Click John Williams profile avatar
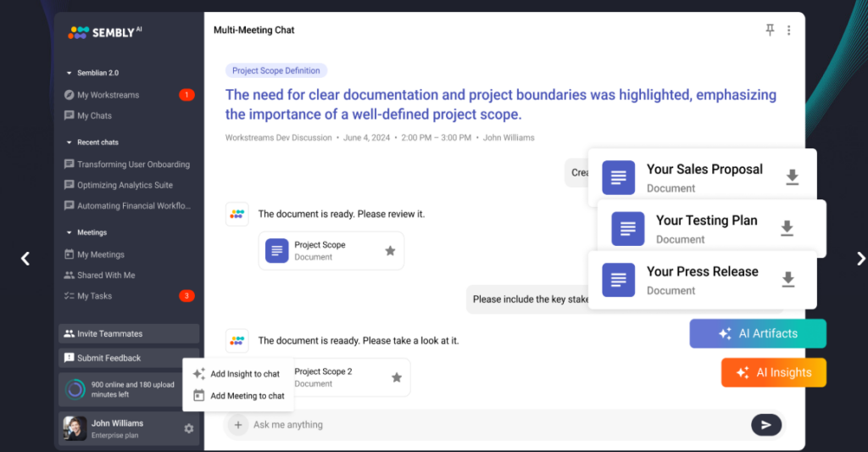The width and height of the screenshot is (868, 452). [75, 428]
